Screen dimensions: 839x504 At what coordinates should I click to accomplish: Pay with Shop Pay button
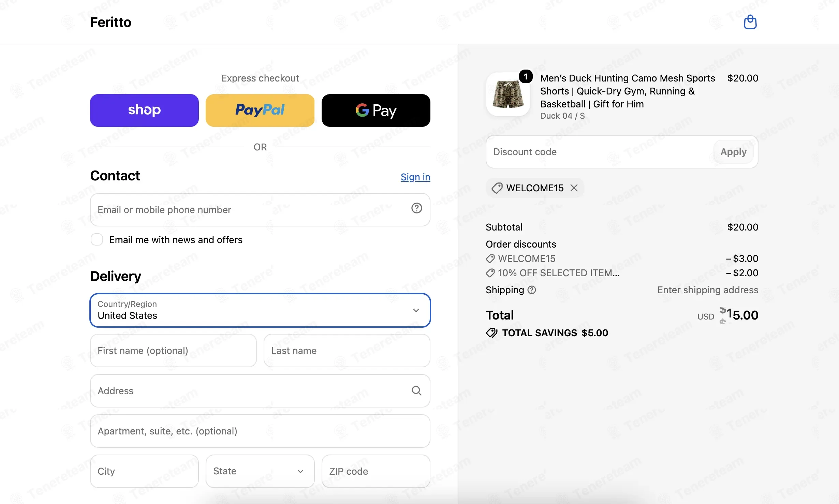click(144, 110)
